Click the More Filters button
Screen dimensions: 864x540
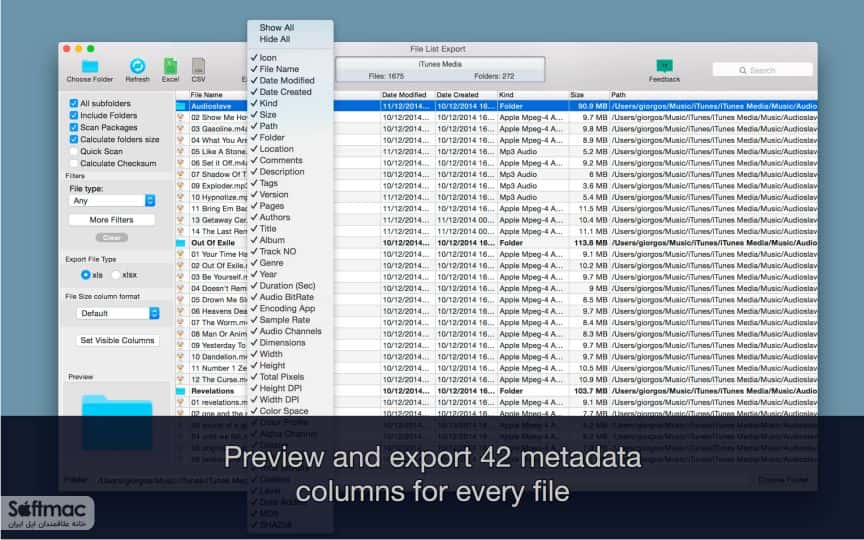click(111, 219)
